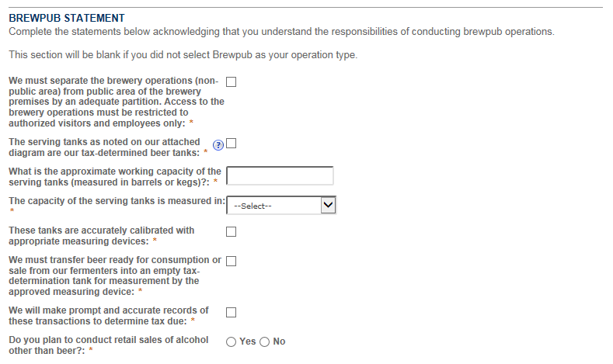Click the 'This section will be blank' notice text
This screenshot has width=613, height=364.
[x=182, y=55]
